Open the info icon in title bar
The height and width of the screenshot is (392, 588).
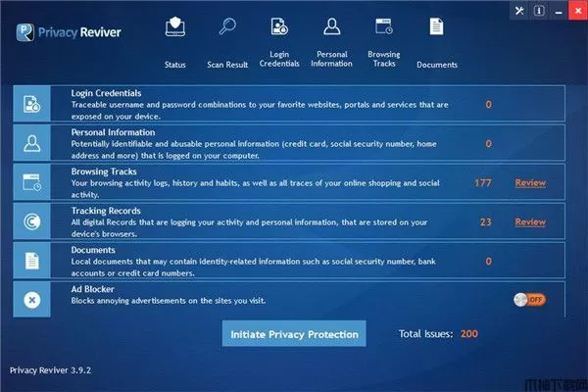pyautogui.click(x=539, y=11)
